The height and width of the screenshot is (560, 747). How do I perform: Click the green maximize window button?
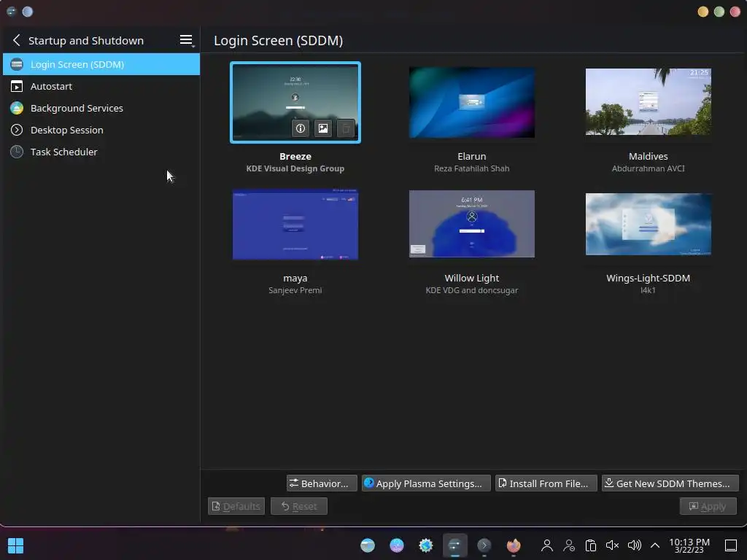tap(719, 12)
